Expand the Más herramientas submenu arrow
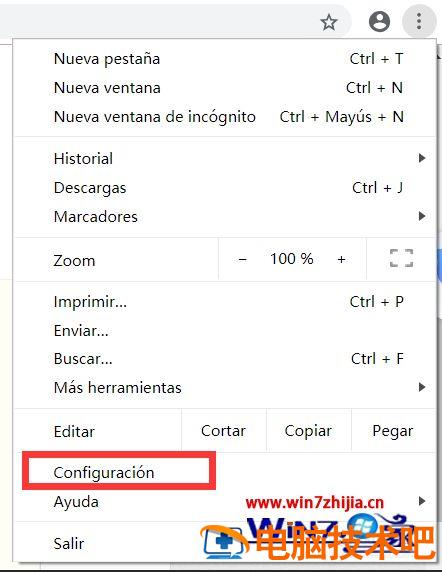 [x=422, y=387]
